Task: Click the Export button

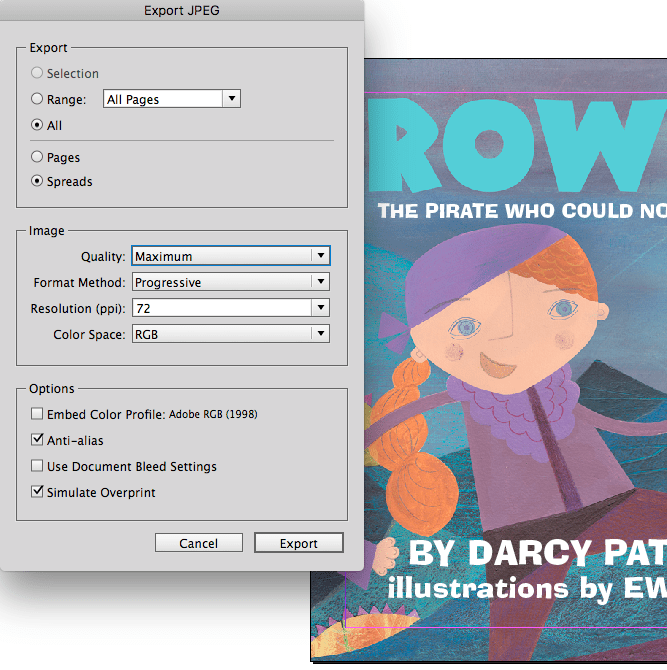Action: click(x=299, y=543)
